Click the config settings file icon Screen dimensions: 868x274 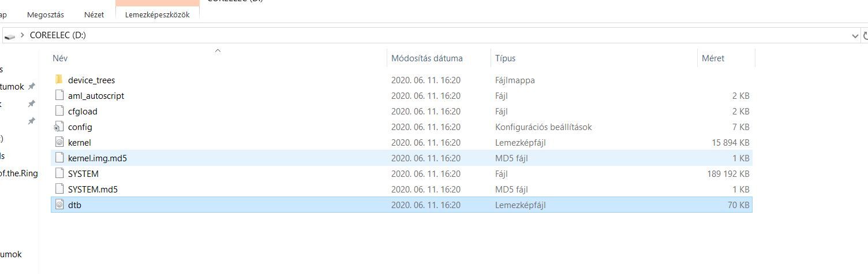[59, 127]
